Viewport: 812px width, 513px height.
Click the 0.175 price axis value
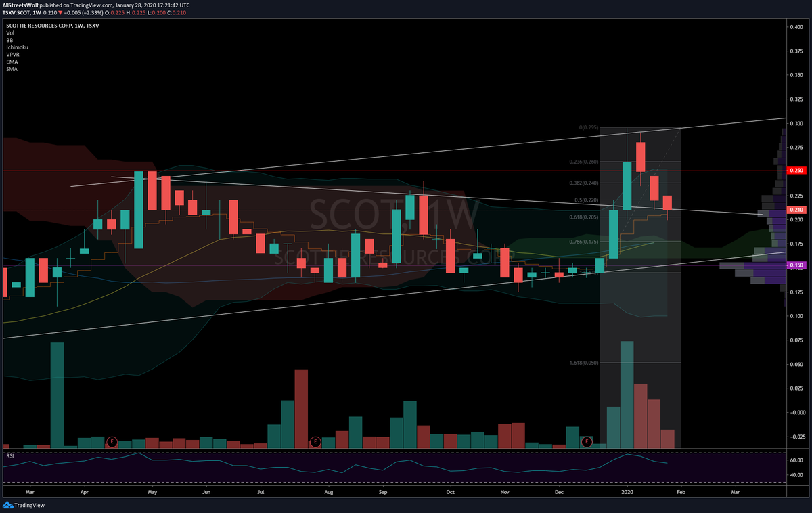pos(796,244)
